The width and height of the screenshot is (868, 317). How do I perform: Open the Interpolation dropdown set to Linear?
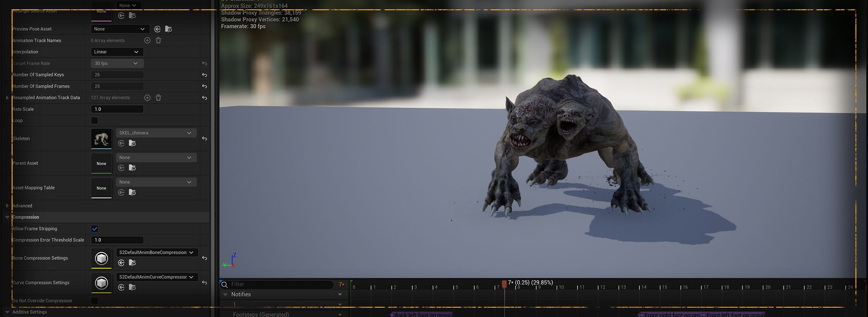pos(117,52)
